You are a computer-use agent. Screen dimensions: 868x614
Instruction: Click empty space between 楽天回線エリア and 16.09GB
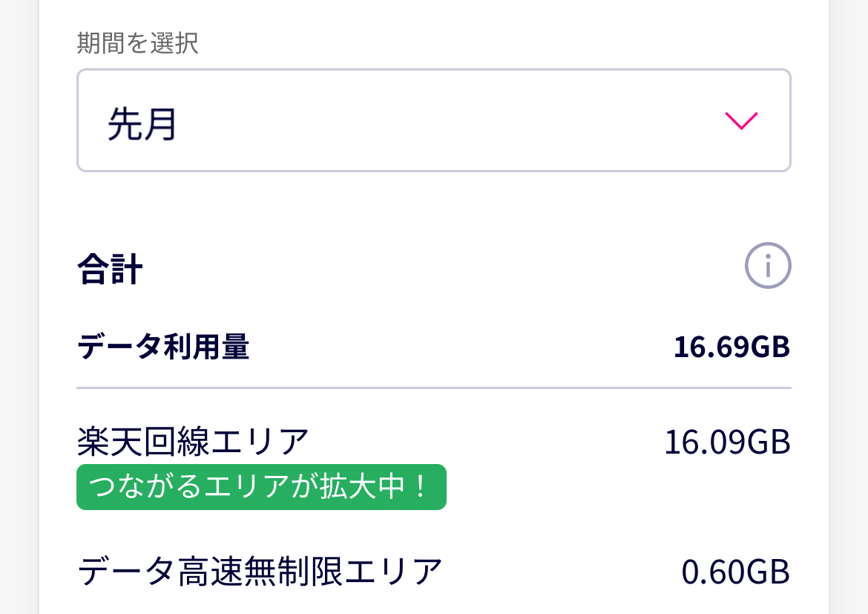[482, 442]
